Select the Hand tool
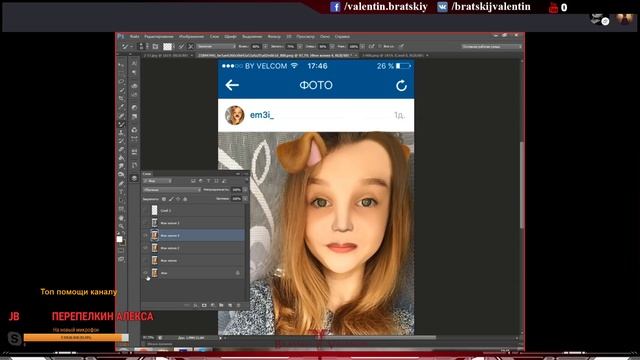This screenshot has width=640, height=360. point(121,217)
